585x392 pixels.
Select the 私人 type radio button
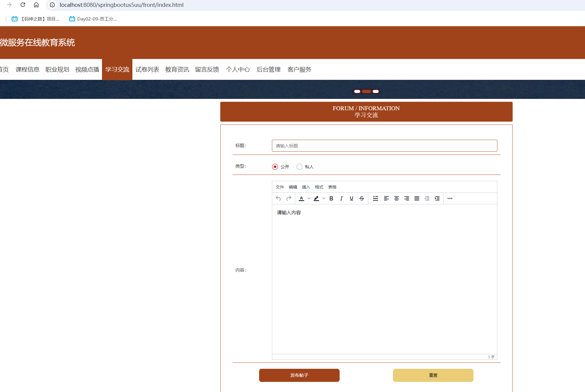click(299, 167)
